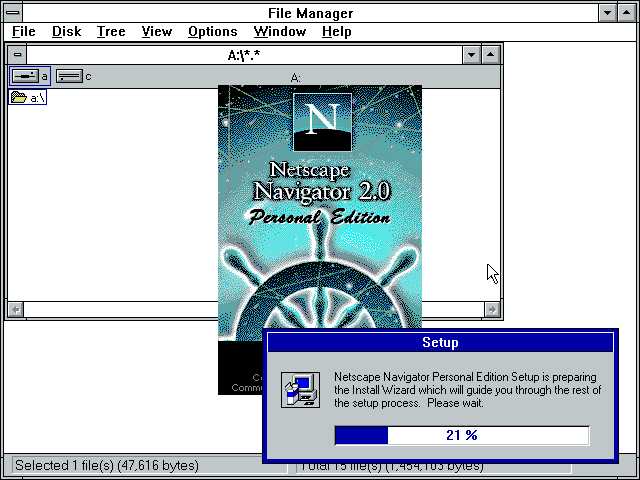
Task: Minimize the A:\*.* directory window
Action: [471, 54]
